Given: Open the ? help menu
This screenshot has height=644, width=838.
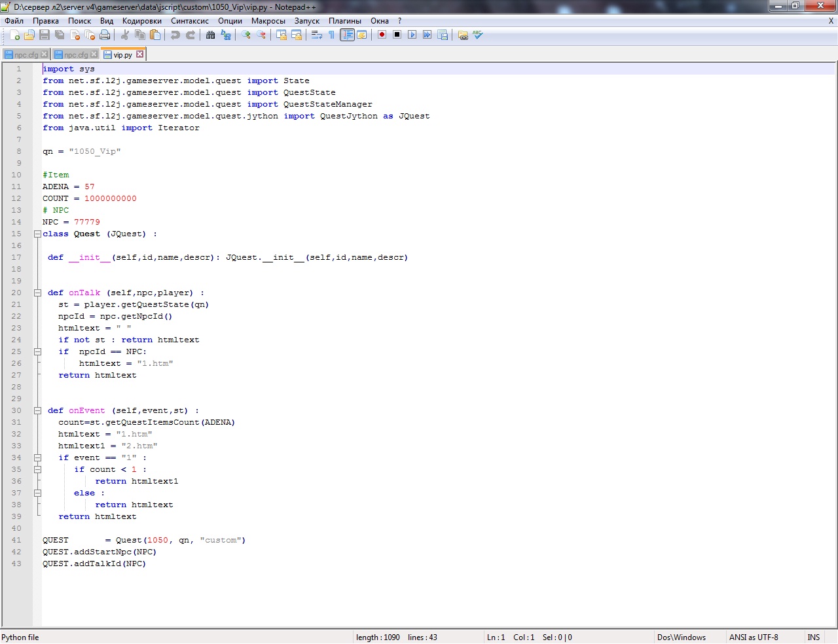Looking at the screenshot, I should (399, 21).
